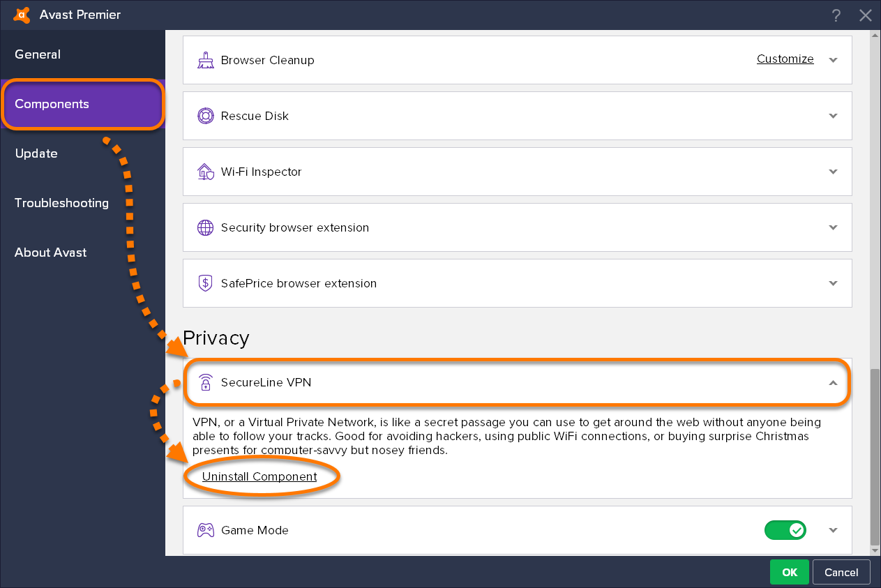
Task: Click the Security browser extension globe icon
Action: [205, 227]
